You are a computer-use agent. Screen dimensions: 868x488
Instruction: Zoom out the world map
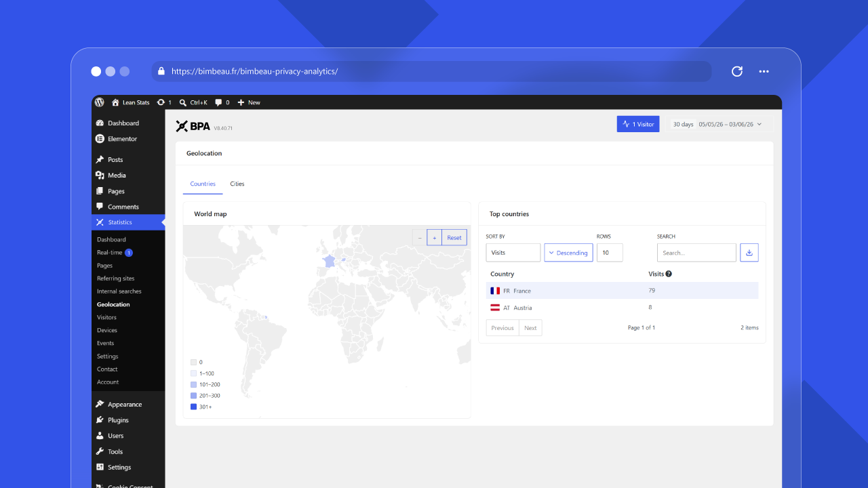click(x=420, y=237)
